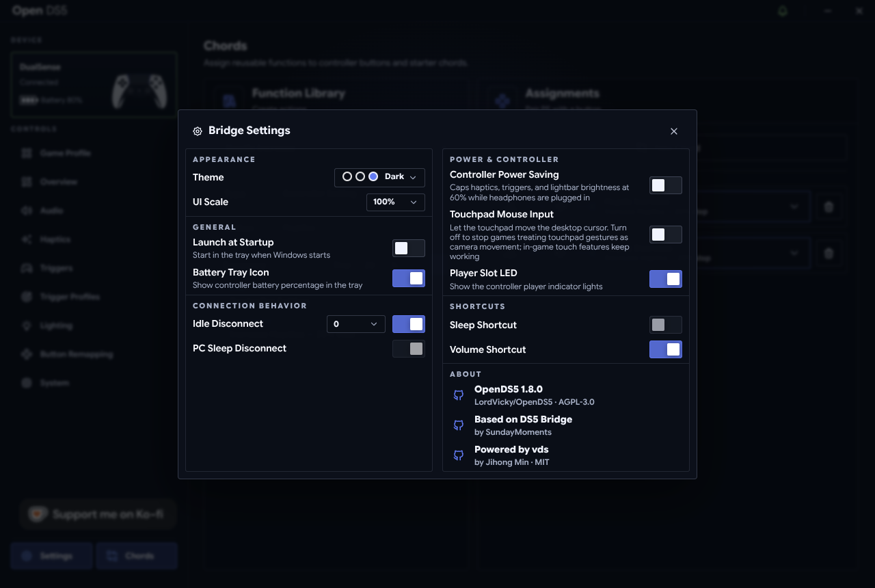Click the Button Remapping icon in sidebar

(27, 354)
